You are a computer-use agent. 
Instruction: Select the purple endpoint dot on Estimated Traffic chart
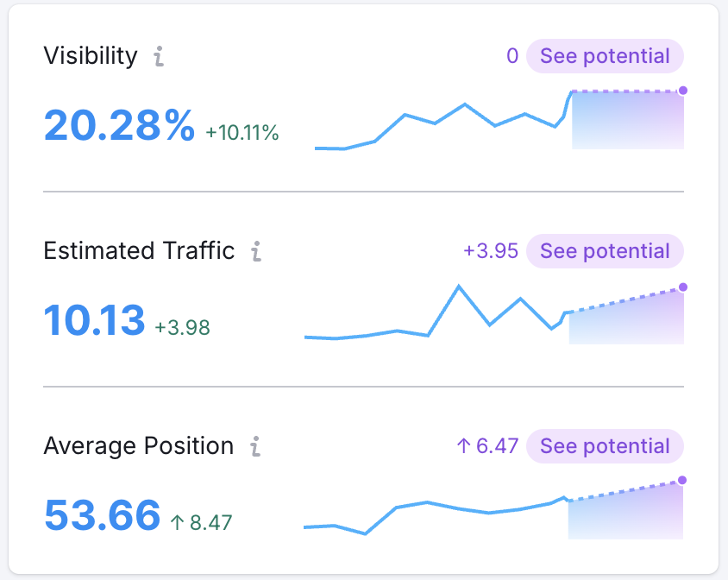tap(683, 287)
